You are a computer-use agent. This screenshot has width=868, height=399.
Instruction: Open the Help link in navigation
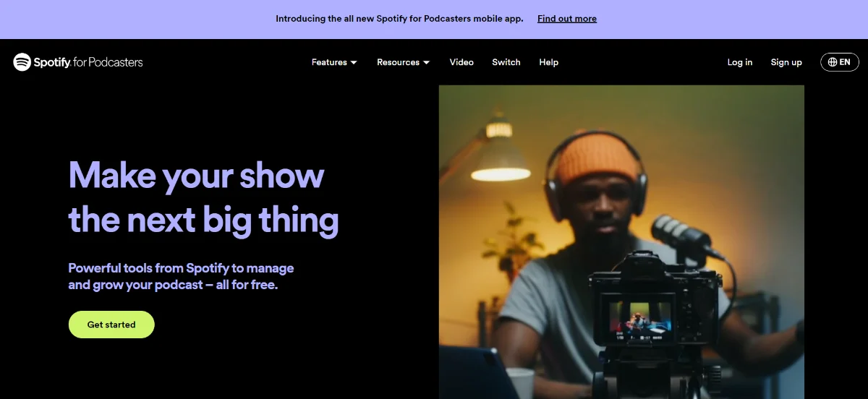(549, 62)
